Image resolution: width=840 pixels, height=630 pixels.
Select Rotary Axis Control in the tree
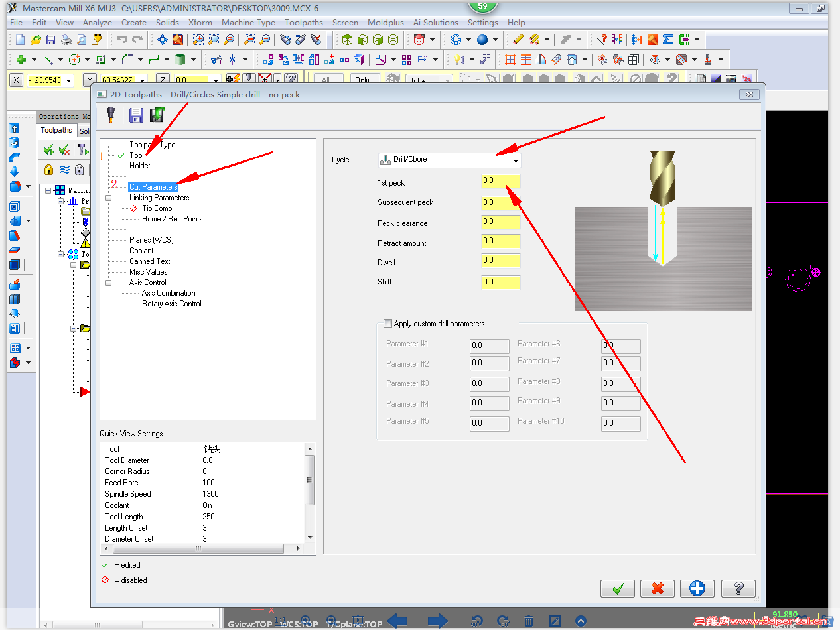click(172, 304)
